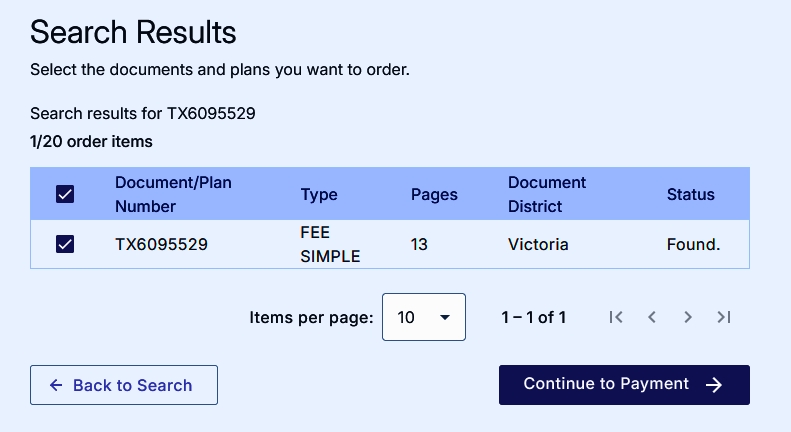This screenshot has height=432, width=791.
Task: Open the Items per page dropdown
Action: pos(424,317)
